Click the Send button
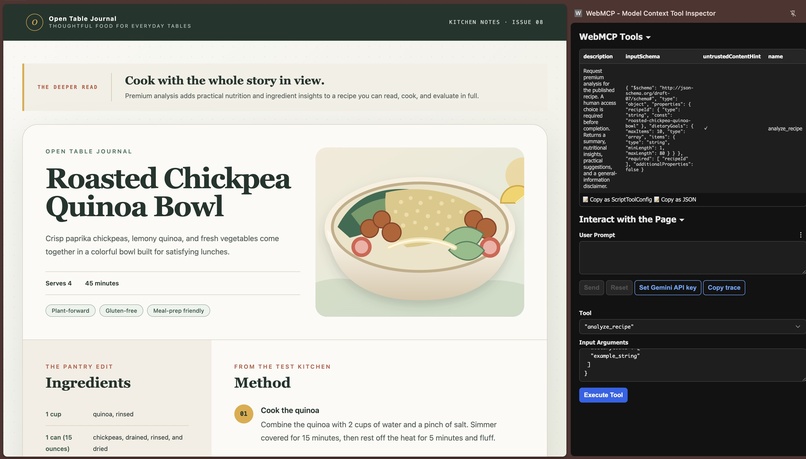Viewport: 806px width, 459px height. coord(591,288)
